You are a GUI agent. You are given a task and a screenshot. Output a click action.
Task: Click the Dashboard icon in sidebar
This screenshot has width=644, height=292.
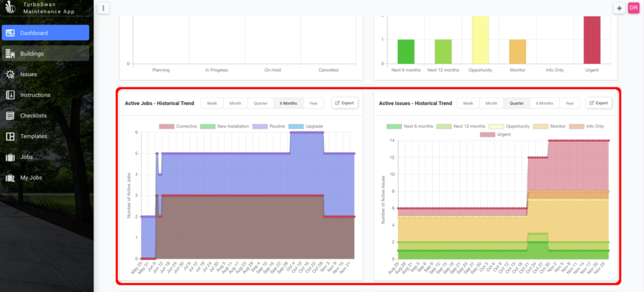point(10,33)
